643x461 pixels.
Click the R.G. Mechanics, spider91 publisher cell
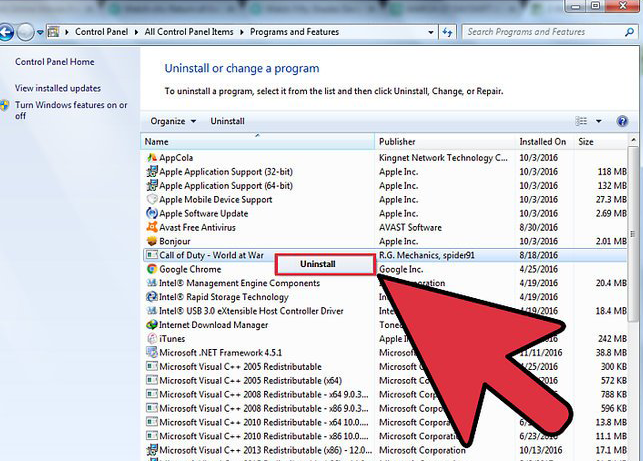(426, 256)
